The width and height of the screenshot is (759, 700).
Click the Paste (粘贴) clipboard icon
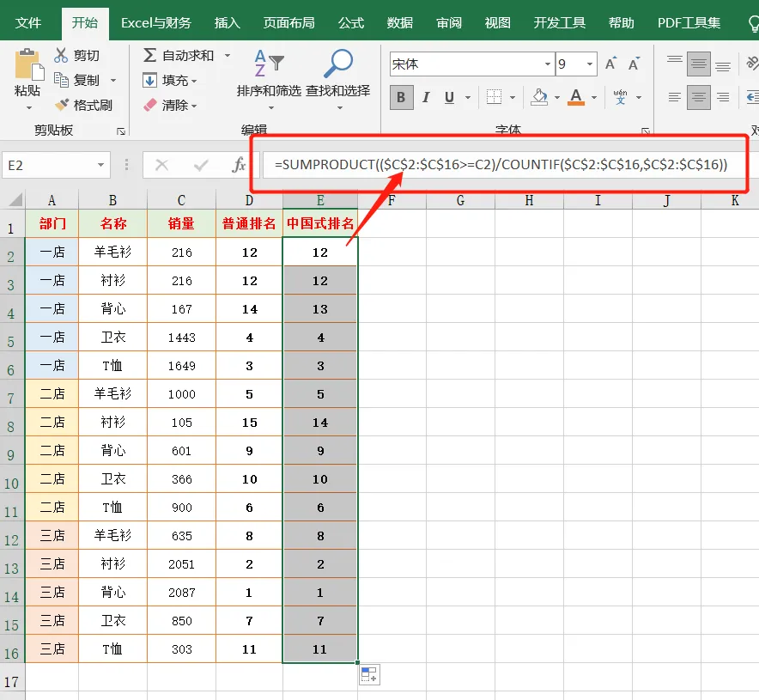(27, 65)
